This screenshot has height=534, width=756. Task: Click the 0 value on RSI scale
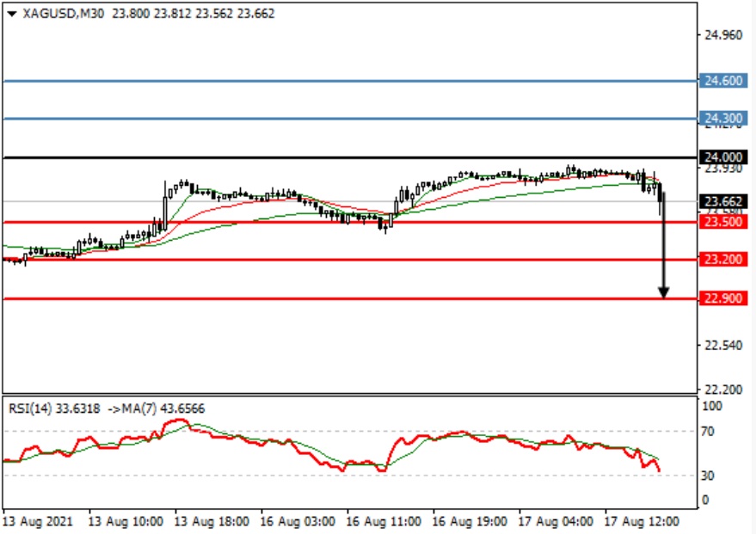pyautogui.click(x=705, y=500)
